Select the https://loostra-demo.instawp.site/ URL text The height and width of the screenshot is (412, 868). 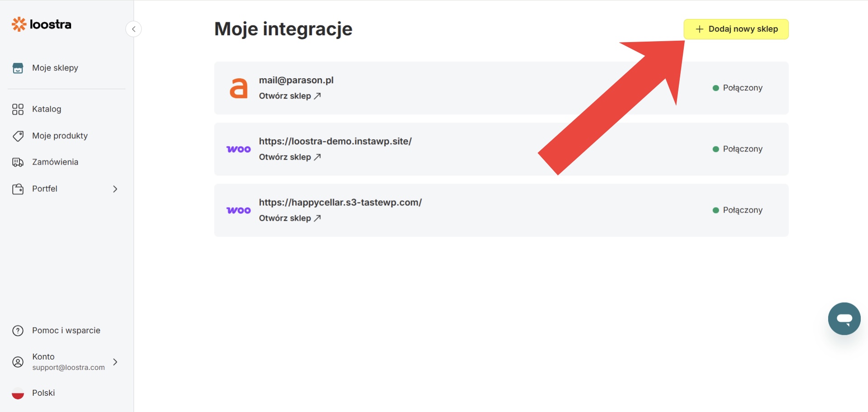click(335, 141)
